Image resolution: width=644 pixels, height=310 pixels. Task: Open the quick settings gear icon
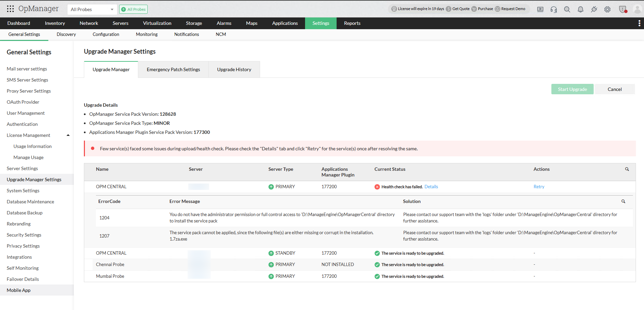pyautogui.click(x=607, y=9)
